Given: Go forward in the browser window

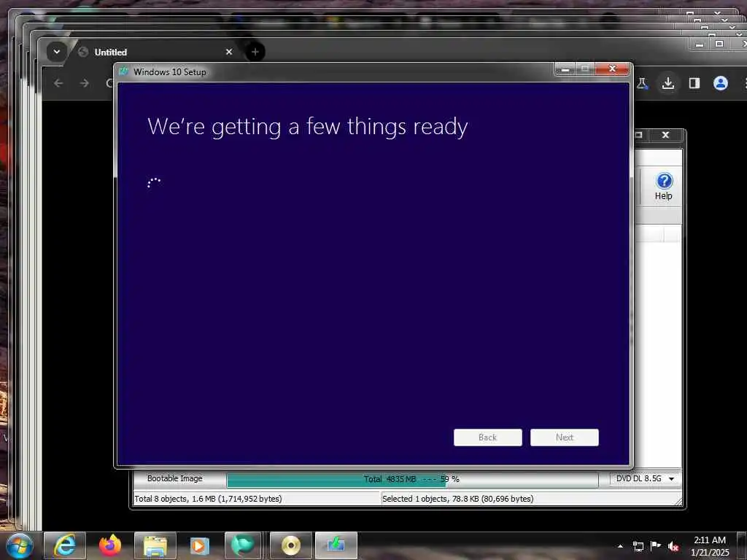Looking at the screenshot, I should coord(85,83).
